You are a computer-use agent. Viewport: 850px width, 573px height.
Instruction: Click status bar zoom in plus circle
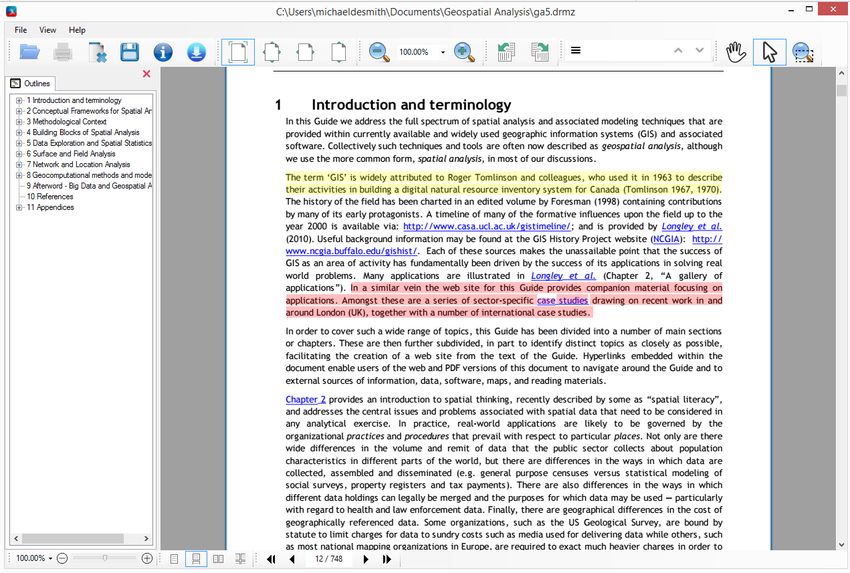coord(147,558)
